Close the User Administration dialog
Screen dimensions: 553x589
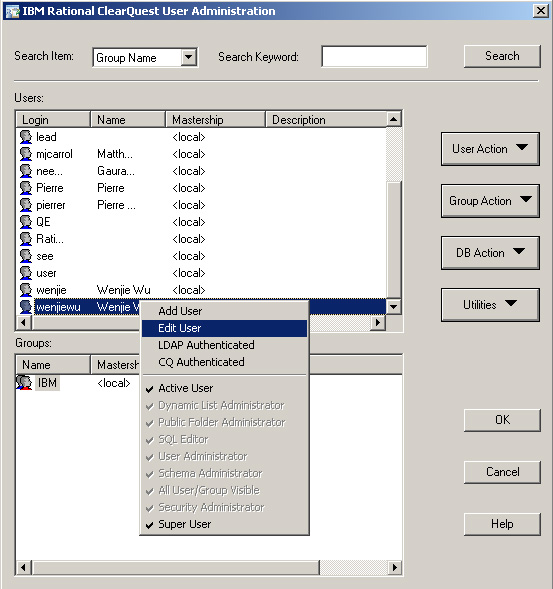(541, 11)
